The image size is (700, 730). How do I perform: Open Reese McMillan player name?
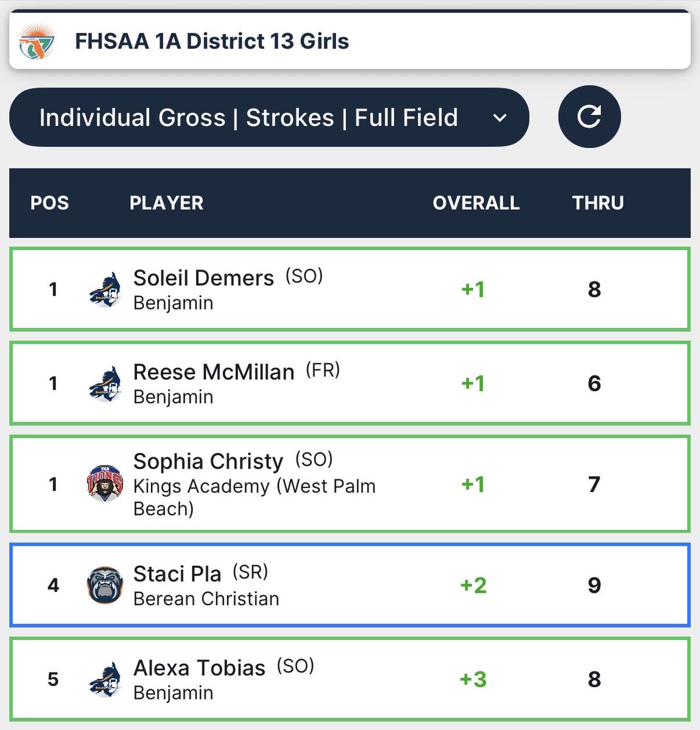tap(214, 372)
